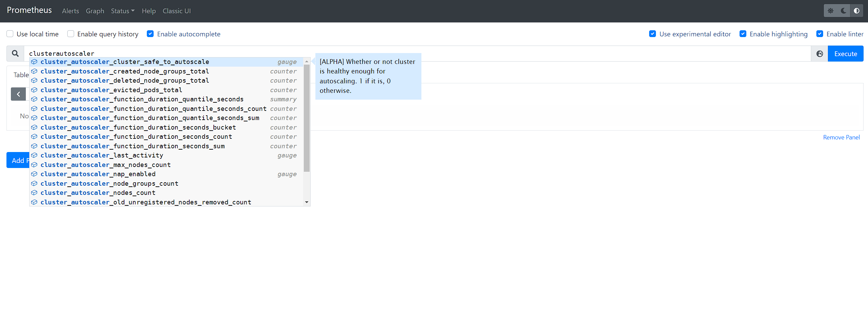Select cluster_autoscaler_evicted_pods_total suggestion
This screenshot has width=868, height=319.
click(166, 90)
